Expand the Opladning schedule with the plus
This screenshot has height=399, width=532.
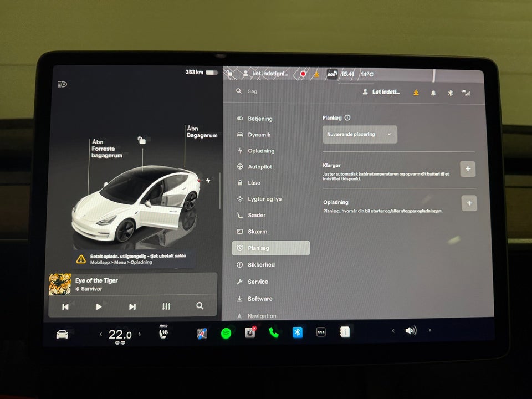[468, 203]
